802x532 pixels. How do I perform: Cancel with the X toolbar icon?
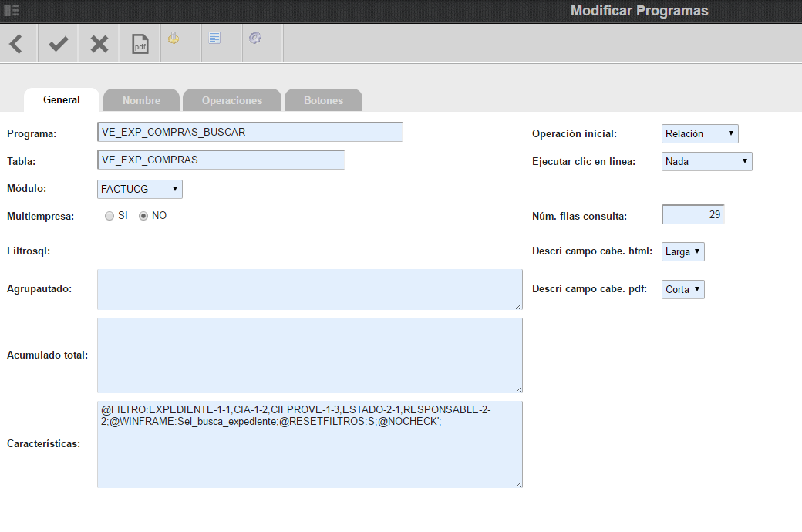[99, 44]
